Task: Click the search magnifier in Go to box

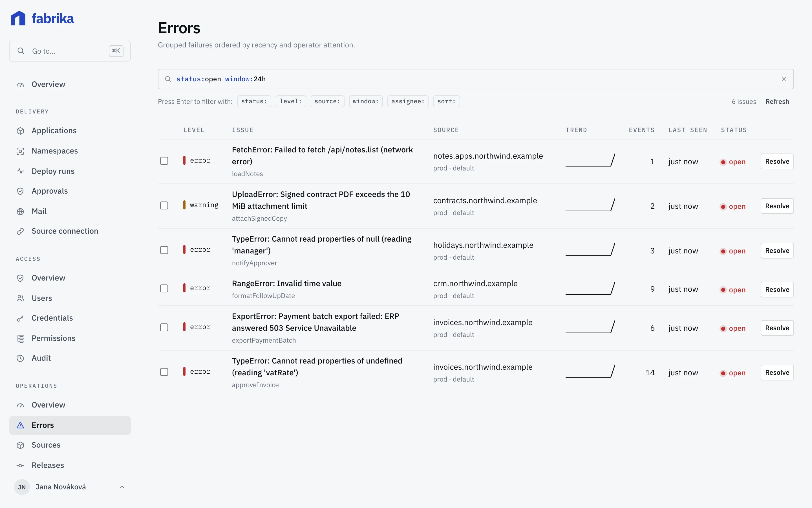Action: (x=21, y=51)
